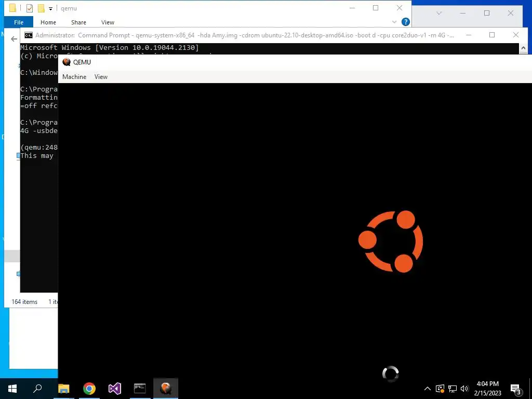Image resolution: width=532 pixels, height=399 pixels.
Task: Click the Ubuntu logo in QEMU display
Action: coord(391,242)
